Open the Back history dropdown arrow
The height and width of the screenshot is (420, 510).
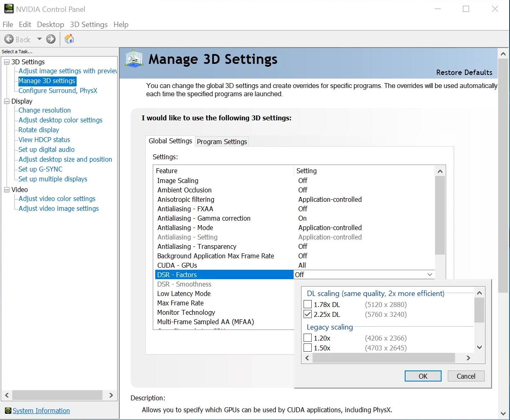pyautogui.click(x=39, y=39)
